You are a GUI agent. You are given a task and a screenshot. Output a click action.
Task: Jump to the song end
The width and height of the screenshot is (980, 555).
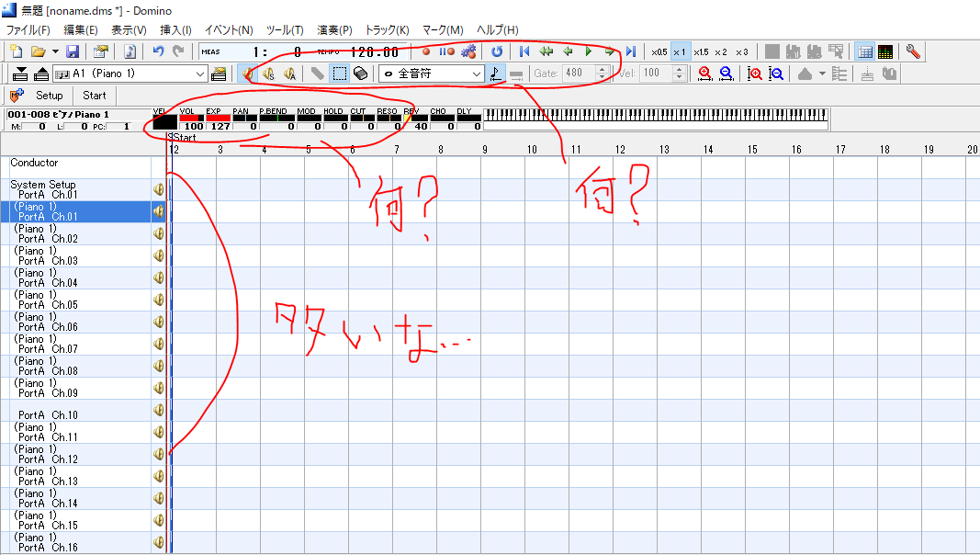click(631, 51)
